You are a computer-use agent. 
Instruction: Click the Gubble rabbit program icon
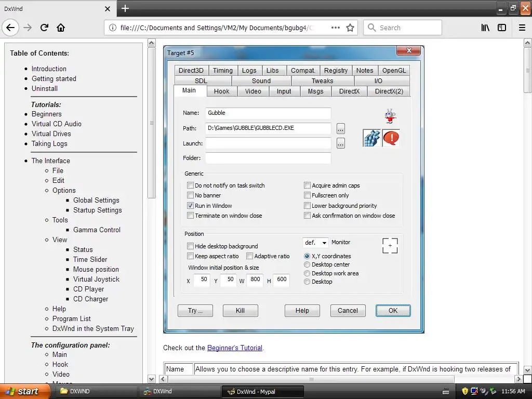tap(390, 116)
